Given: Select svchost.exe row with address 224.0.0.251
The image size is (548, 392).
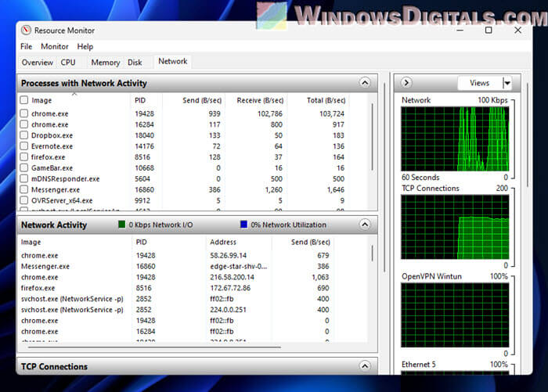Looking at the screenshot, I should pos(175,310).
